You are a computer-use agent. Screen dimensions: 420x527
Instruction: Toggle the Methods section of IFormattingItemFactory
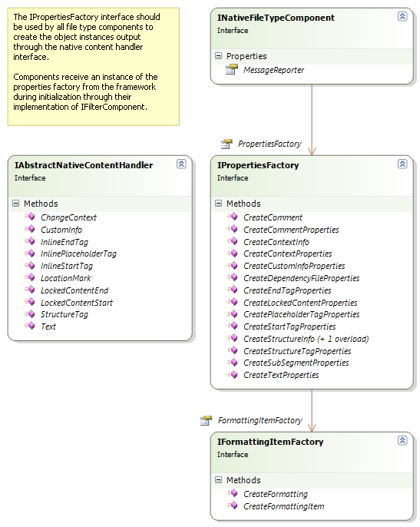coord(218,480)
